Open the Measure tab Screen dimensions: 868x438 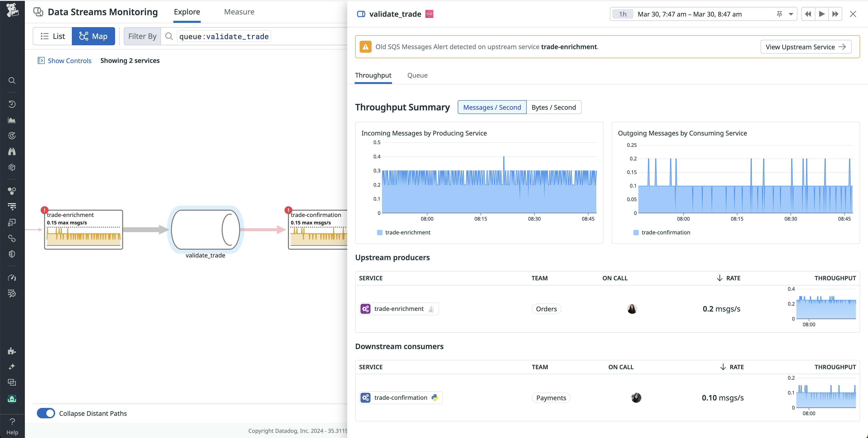coord(239,12)
